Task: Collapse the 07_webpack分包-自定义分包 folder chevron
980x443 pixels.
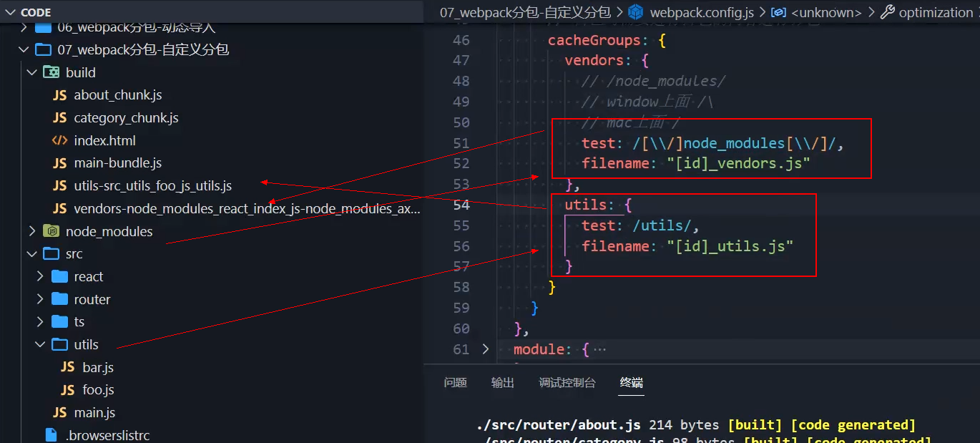Action: point(23,49)
